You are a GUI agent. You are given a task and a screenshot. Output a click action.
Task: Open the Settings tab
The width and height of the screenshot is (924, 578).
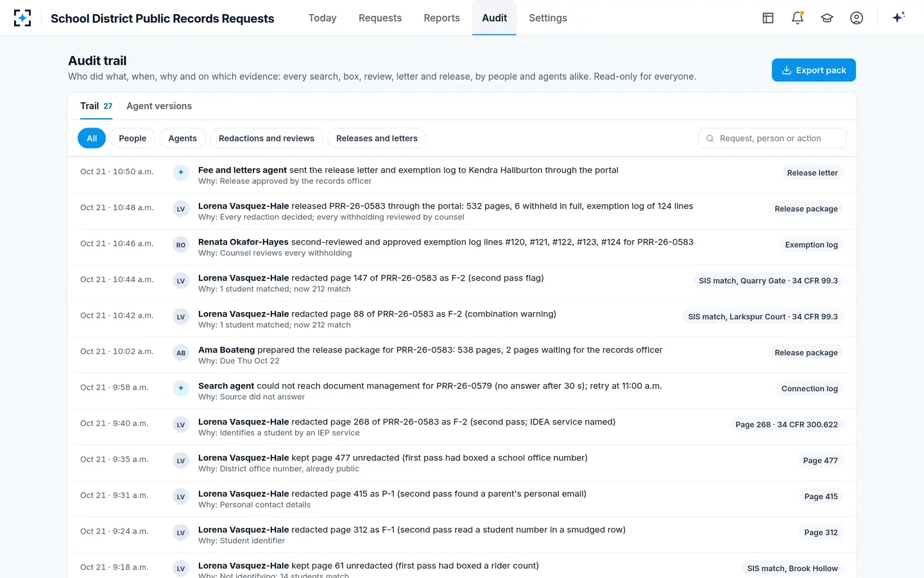(548, 18)
